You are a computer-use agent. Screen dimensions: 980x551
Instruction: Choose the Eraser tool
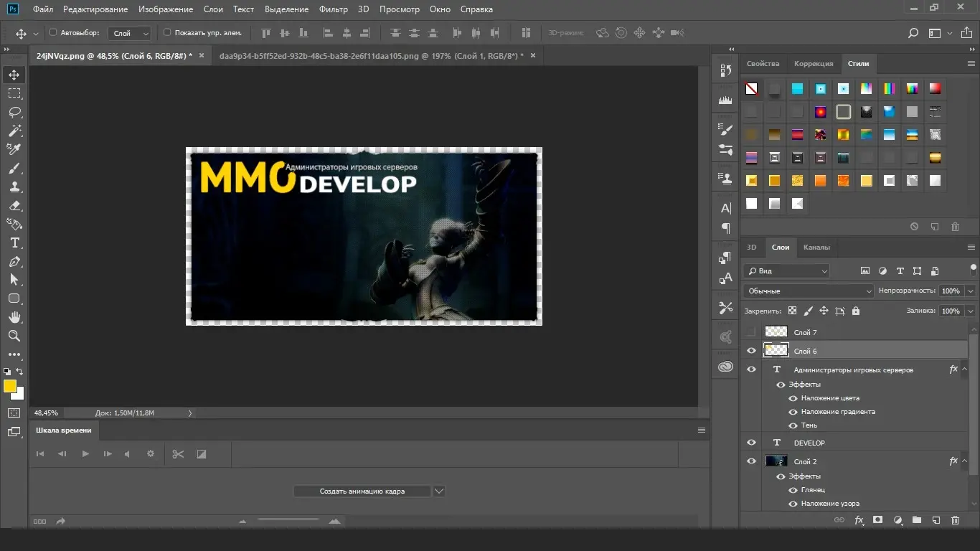[x=14, y=206]
